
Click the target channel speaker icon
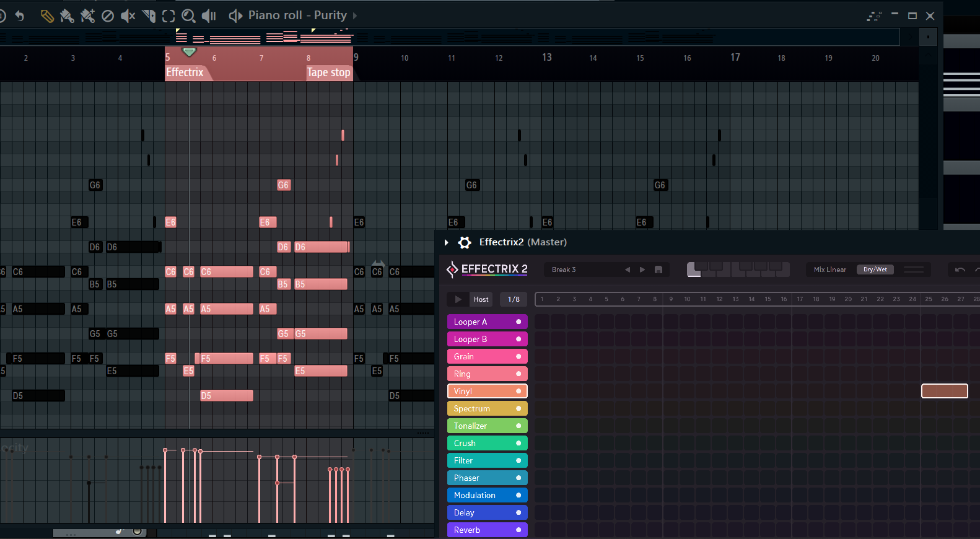235,15
